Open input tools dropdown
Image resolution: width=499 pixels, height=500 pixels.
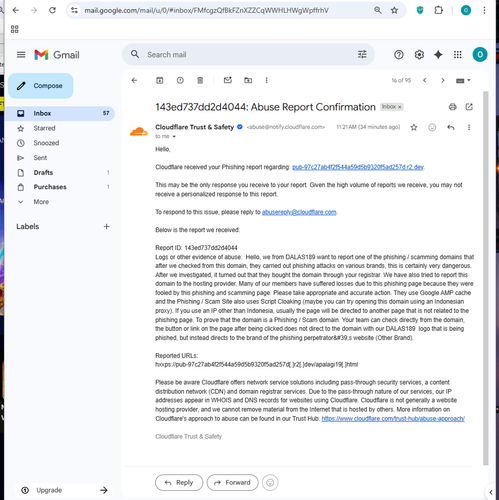[463, 80]
